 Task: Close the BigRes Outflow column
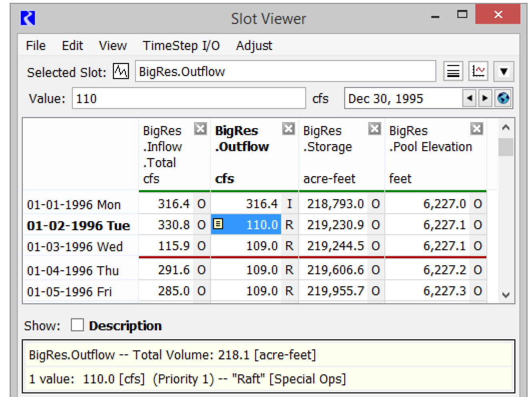point(288,129)
